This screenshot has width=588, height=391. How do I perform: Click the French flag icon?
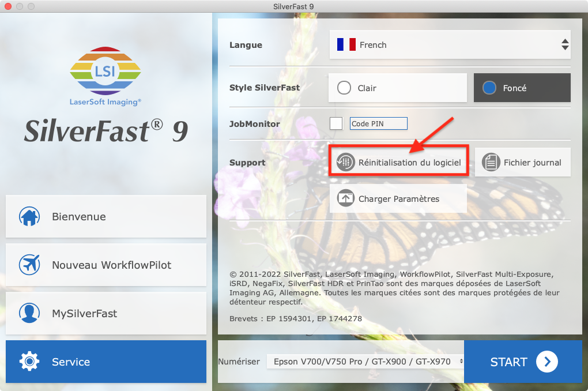pos(346,44)
